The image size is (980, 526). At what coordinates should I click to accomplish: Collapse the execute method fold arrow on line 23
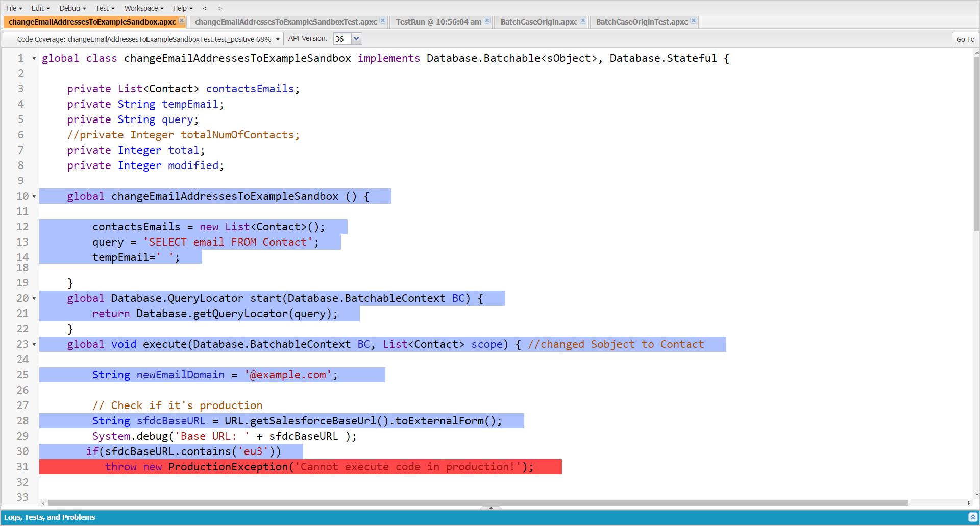pyautogui.click(x=34, y=344)
